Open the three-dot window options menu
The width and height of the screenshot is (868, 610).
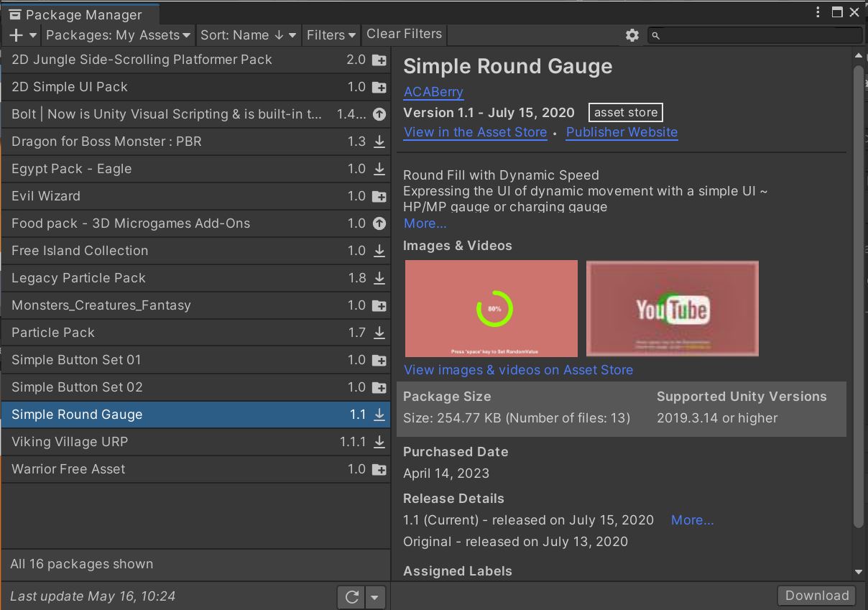(x=818, y=12)
